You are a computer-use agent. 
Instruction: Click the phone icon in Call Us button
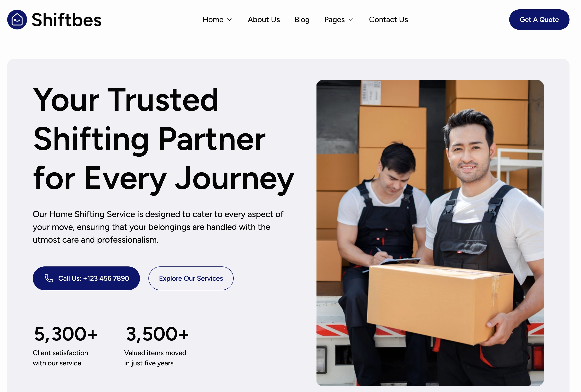(x=49, y=278)
